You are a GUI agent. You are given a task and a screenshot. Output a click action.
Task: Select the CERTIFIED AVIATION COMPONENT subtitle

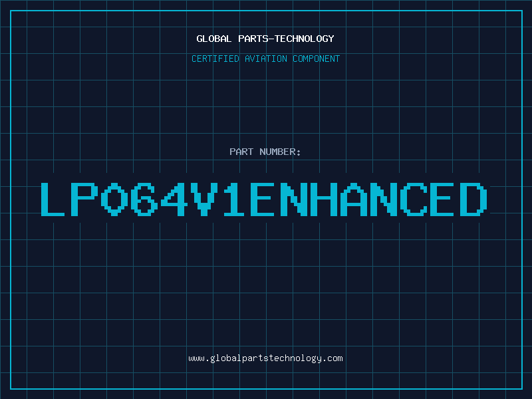(265, 59)
